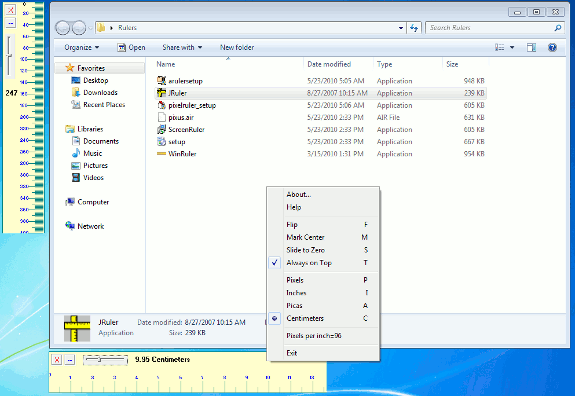Click the blue help question mark icon
575x396 pixels.
coord(552,47)
